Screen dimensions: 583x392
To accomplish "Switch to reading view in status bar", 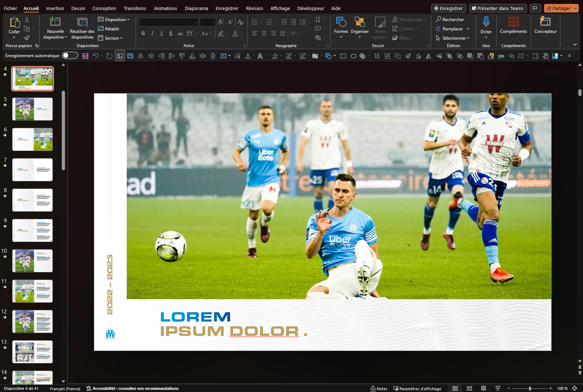I will [x=483, y=388].
